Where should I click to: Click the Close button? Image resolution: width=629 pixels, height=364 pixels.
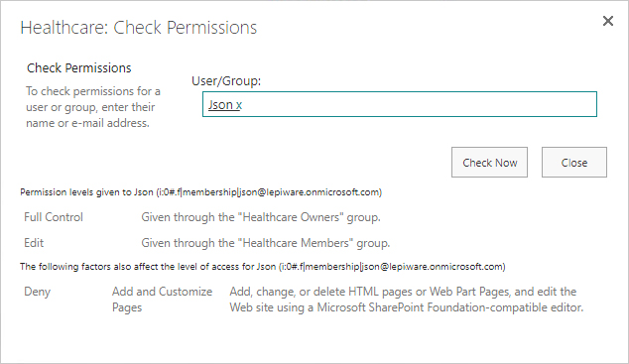(574, 163)
